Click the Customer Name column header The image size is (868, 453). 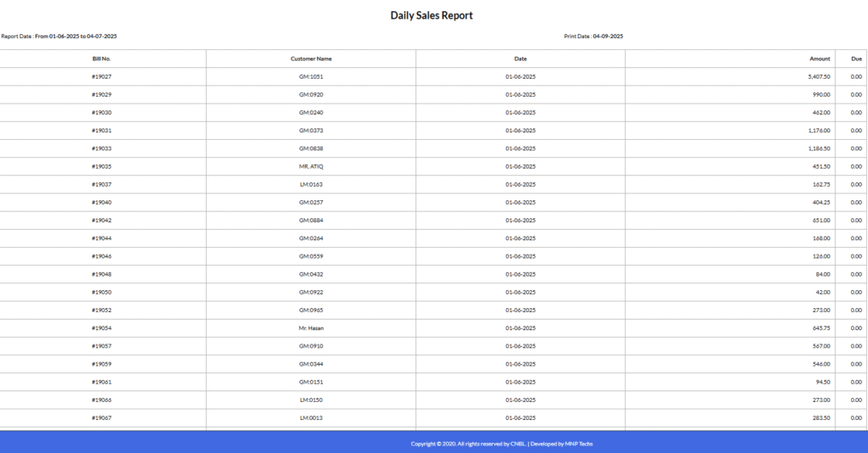311,59
